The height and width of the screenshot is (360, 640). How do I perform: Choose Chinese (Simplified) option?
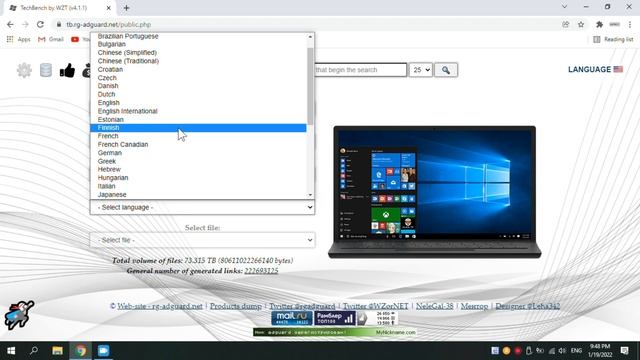(198, 53)
